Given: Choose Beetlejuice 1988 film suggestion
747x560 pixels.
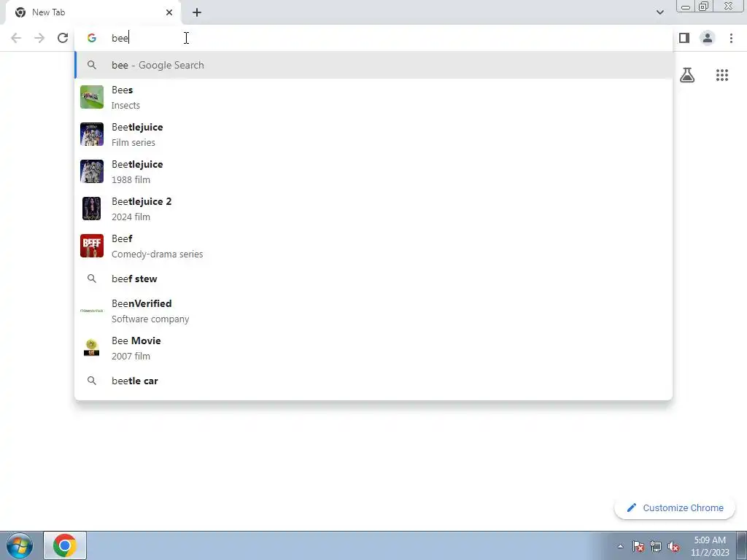Looking at the screenshot, I should coord(374,171).
